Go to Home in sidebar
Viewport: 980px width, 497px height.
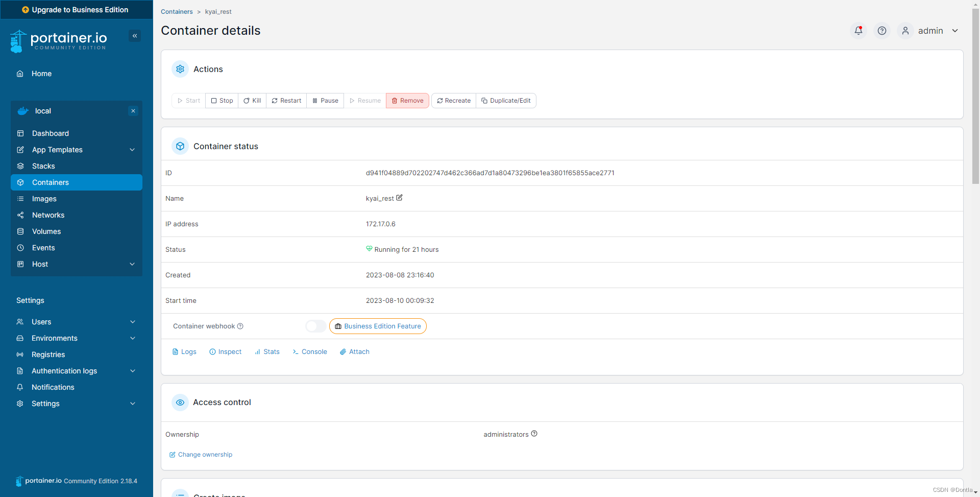click(77, 74)
